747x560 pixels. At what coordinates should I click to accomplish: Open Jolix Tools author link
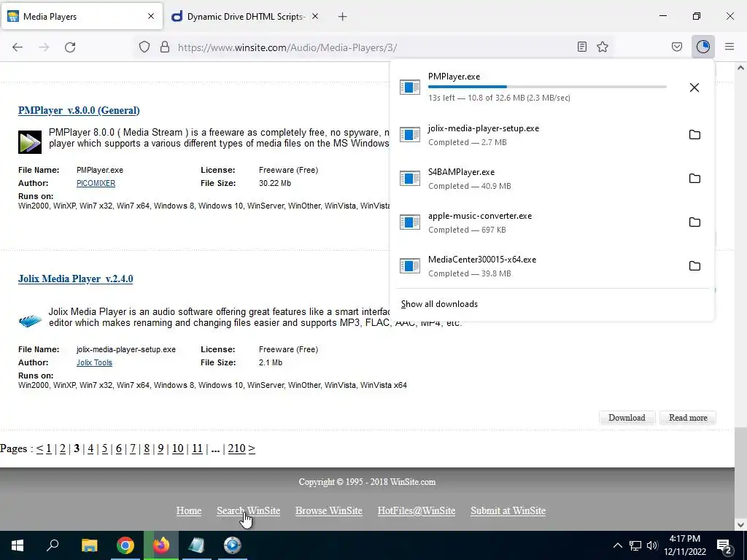point(94,363)
